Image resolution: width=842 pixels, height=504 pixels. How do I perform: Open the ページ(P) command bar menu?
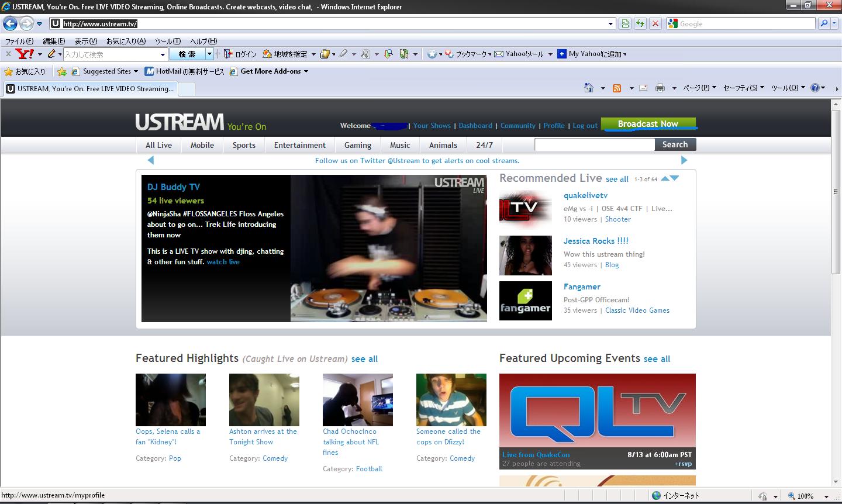point(699,88)
